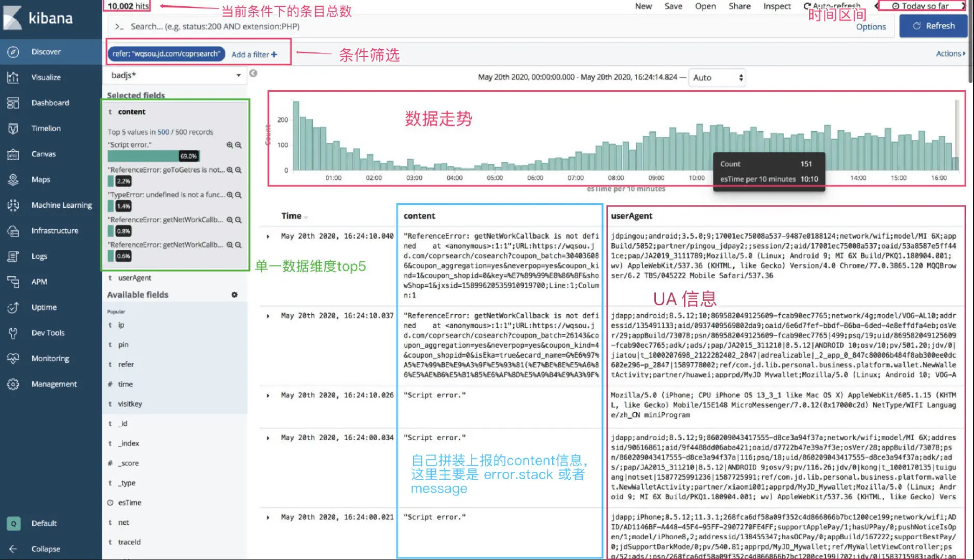Click Share in the top menu

(x=739, y=6)
